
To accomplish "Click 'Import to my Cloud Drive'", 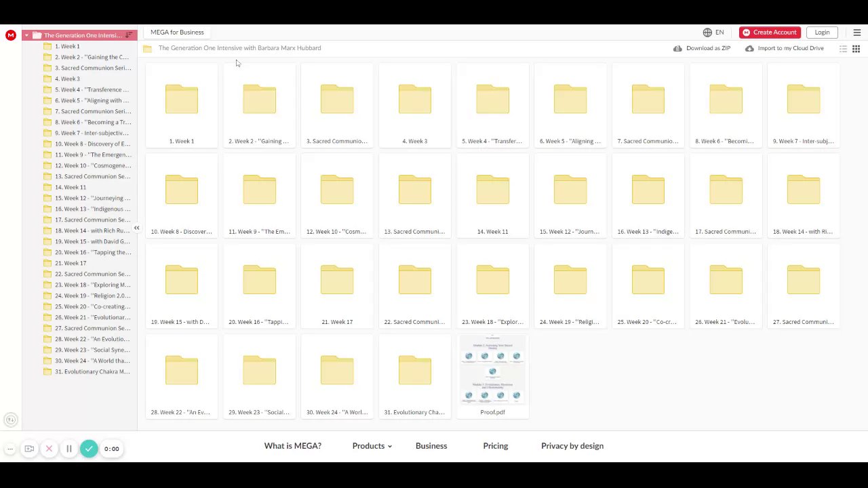I will 785,48.
